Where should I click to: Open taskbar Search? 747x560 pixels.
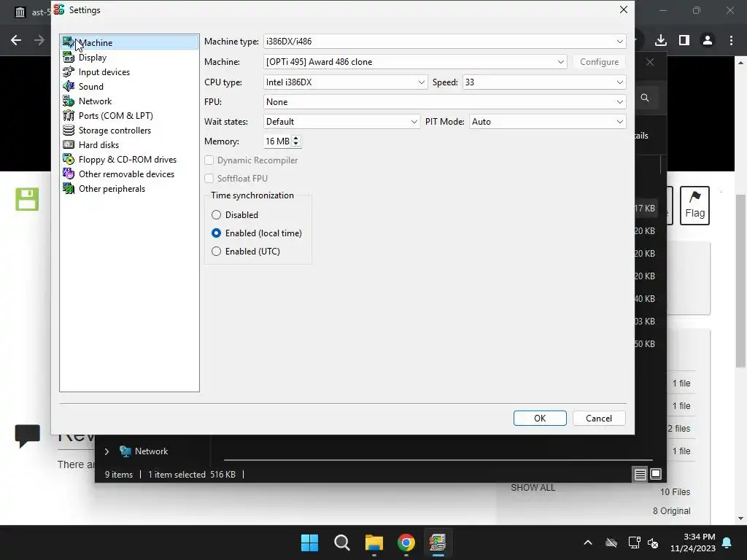click(342, 542)
